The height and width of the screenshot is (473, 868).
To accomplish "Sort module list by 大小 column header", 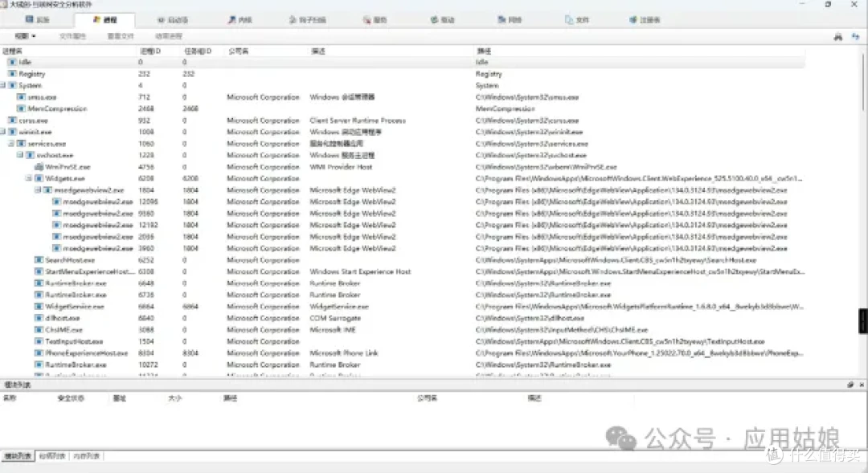I will pos(174,398).
